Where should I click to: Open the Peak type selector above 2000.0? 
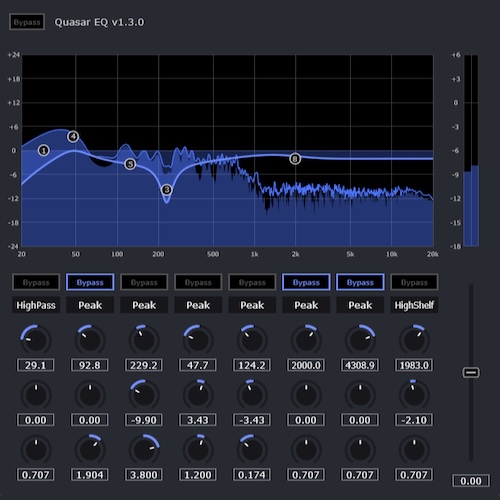click(306, 305)
